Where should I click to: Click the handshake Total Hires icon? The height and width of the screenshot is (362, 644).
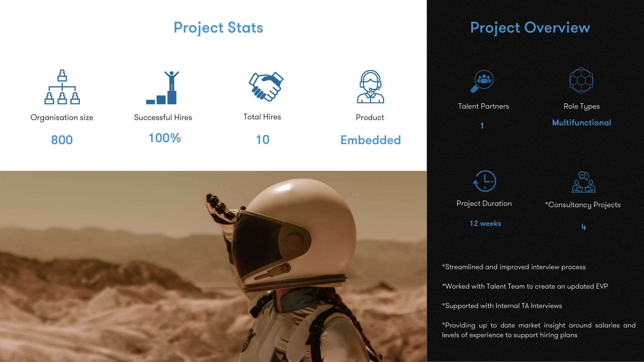[x=266, y=86]
